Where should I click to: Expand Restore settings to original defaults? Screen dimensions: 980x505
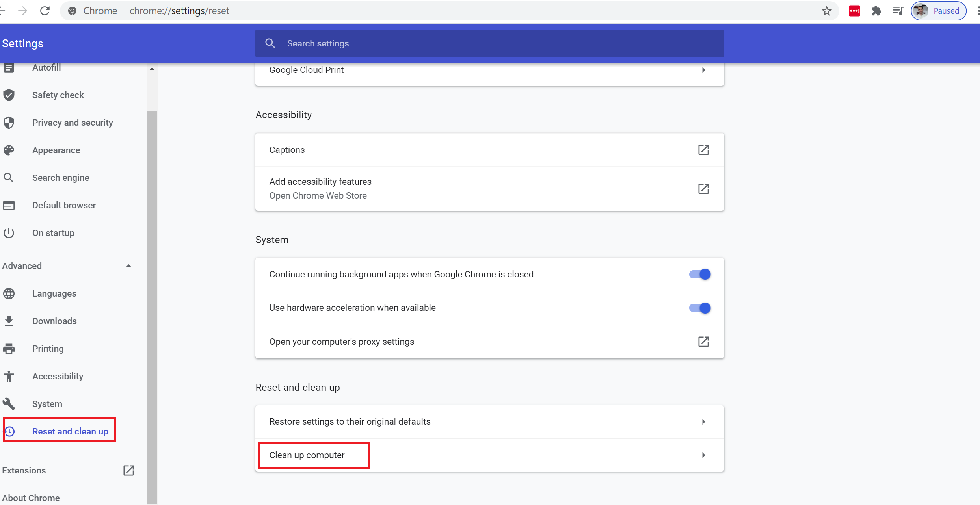[703, 422]
